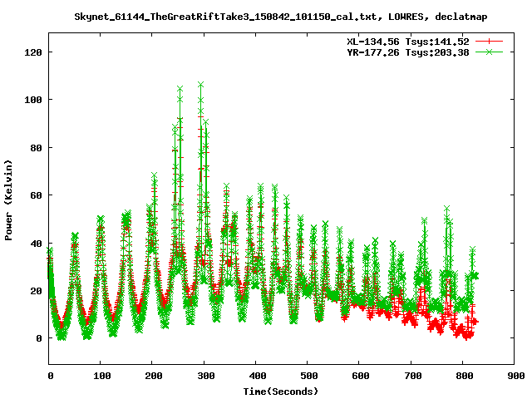
Task: Click the green YR legend line sample
Action: (490, 52)
